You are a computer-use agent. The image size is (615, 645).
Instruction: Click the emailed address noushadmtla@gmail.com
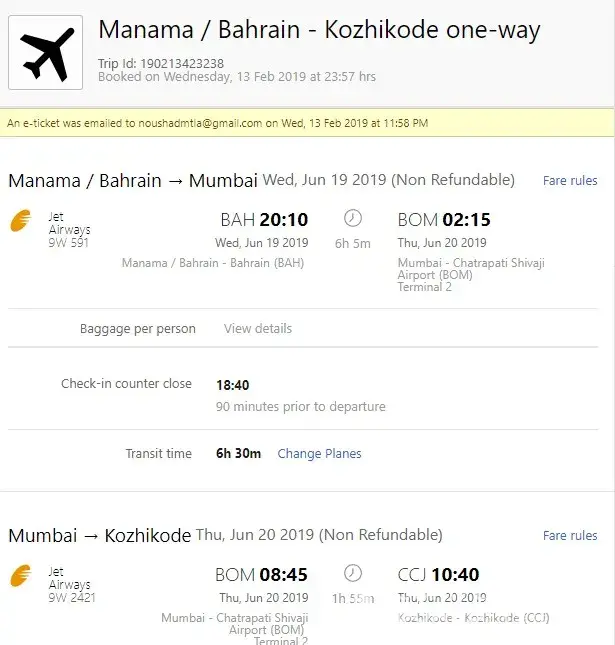click(x=193, y=123)
